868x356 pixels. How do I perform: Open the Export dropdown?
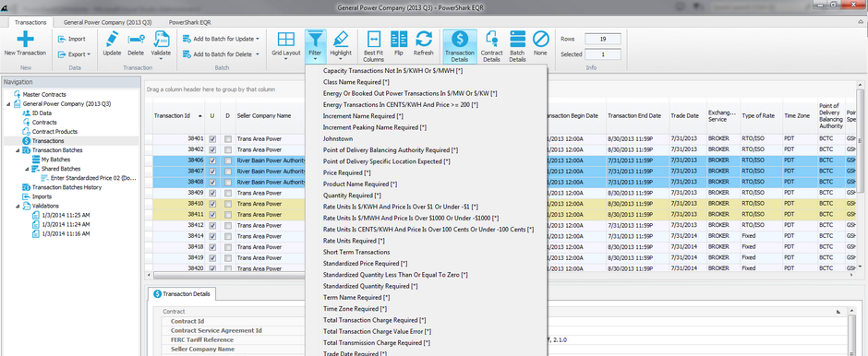pyautogui.click(x=74, y=54)
